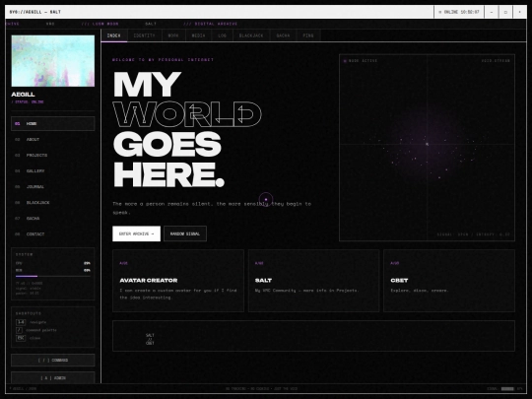Screen dimensions: 532x399
Task: Open the CBET card
Action: point(449,281)
